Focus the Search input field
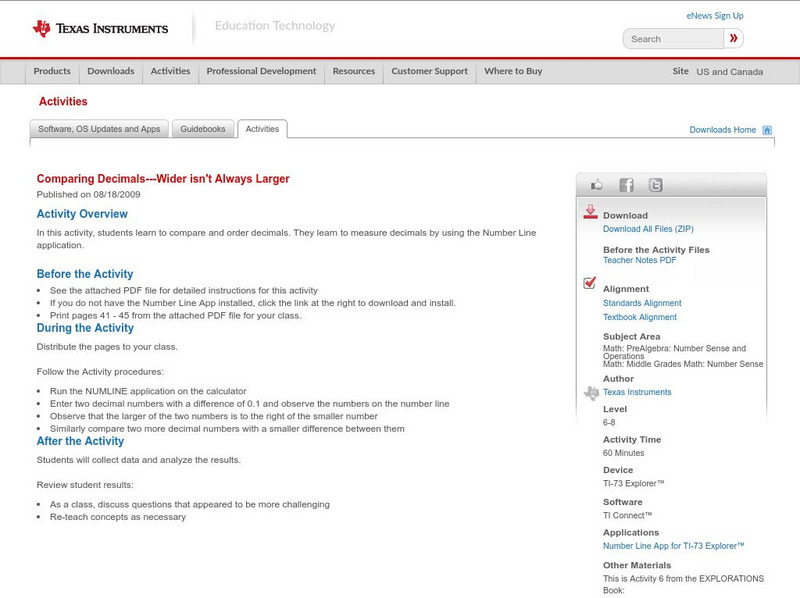This screenshot has height=598, width=800. (x=673, y=39)
